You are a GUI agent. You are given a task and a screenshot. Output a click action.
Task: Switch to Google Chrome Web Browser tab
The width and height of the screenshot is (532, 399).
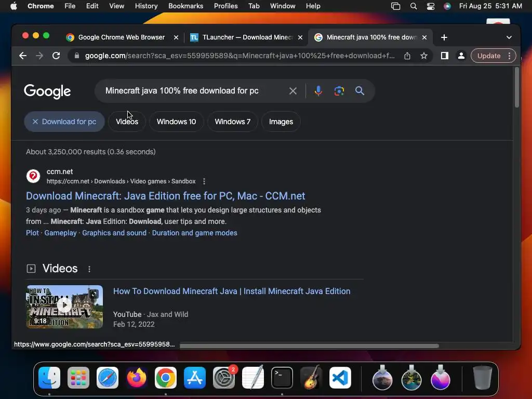point(122,37)
